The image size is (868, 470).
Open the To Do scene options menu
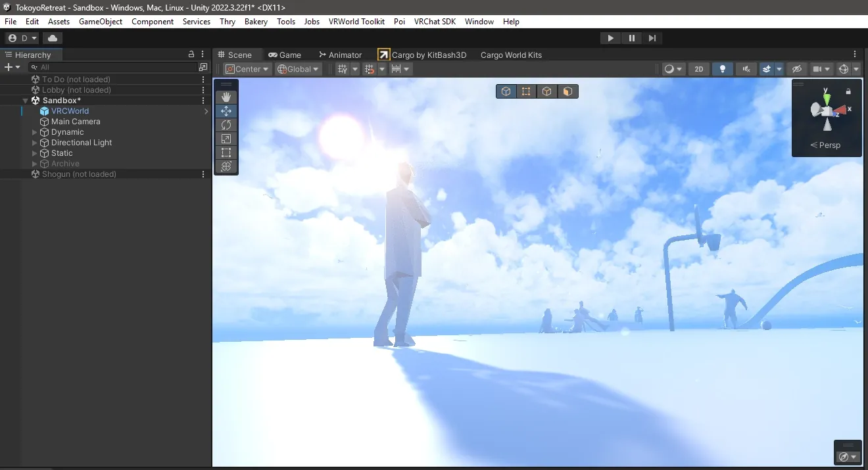(203, 80)
